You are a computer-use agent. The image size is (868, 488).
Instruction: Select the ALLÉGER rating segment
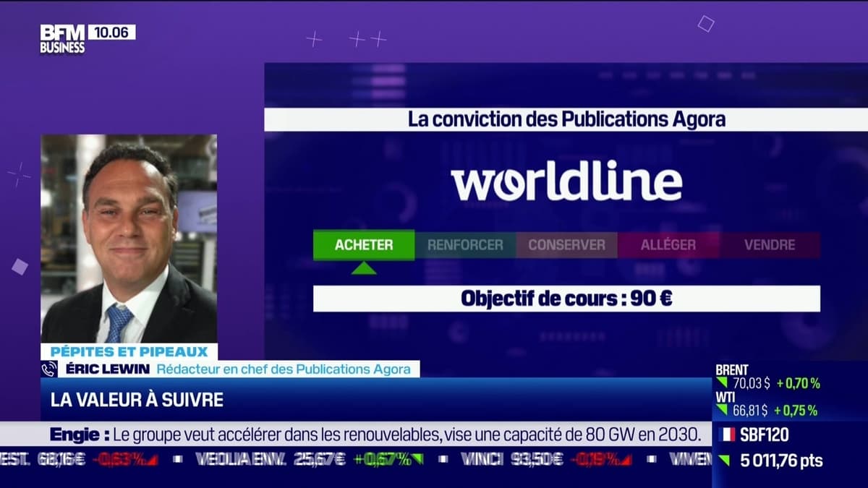[668, 245]
